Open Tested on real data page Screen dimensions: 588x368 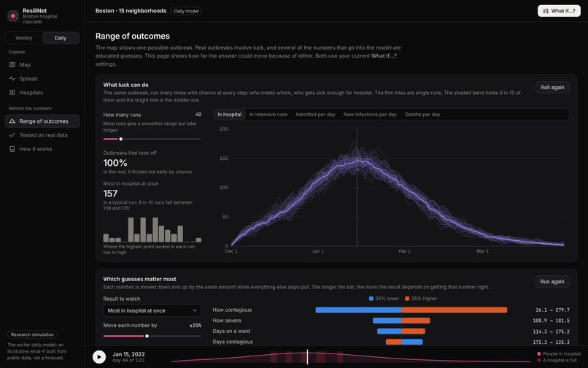pos(42,135)
